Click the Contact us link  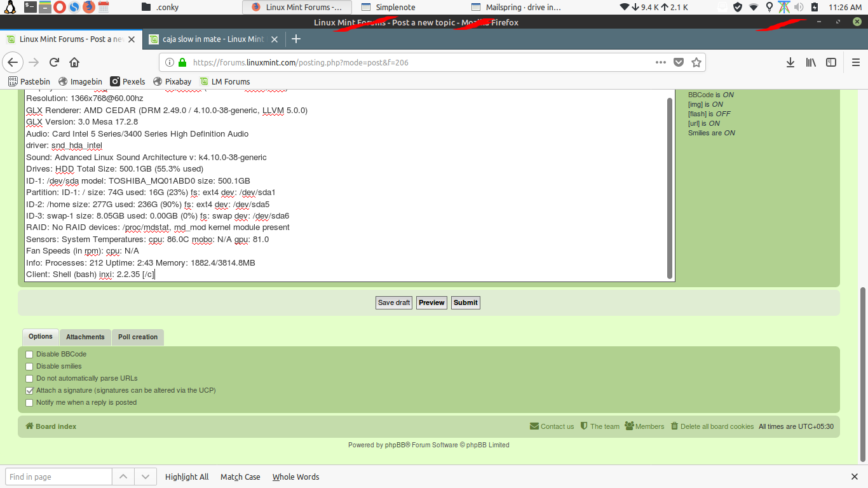tap(552, 426)
